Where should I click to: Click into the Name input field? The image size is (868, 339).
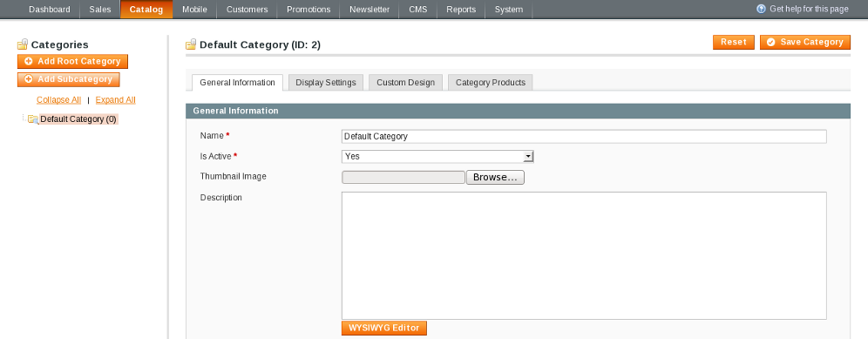pyautogui.click(x=584, y=136)
